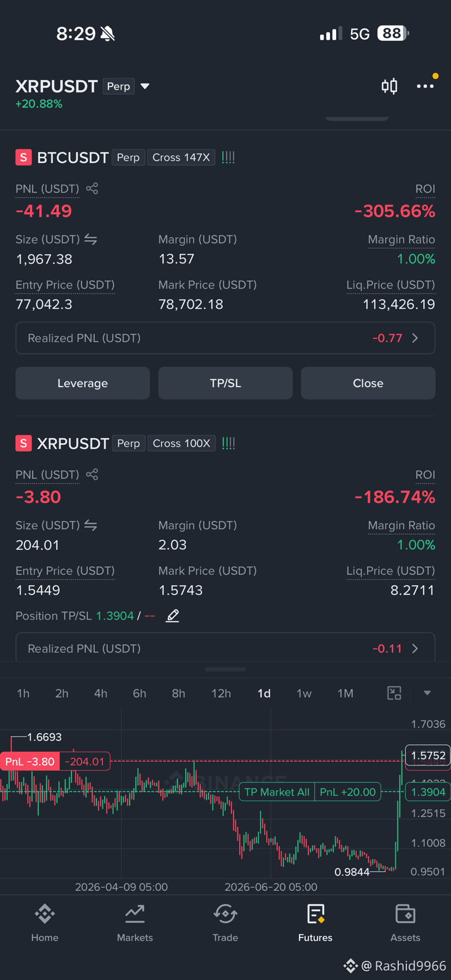This screenshot has width=451, height=980.
Task: Open the Assets wallet icon
Action: [x=405, y=914]
